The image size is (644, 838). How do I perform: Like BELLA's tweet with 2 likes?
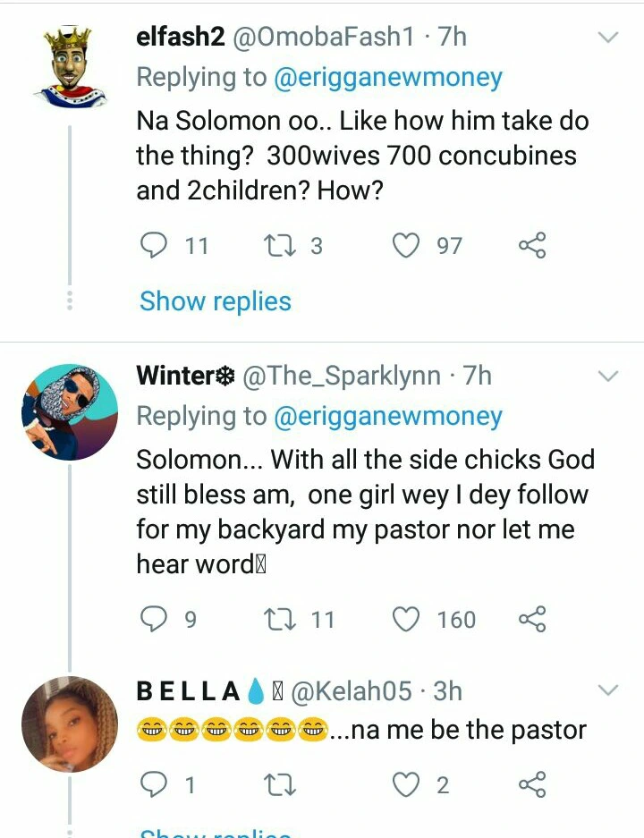(x=407, y=785)
